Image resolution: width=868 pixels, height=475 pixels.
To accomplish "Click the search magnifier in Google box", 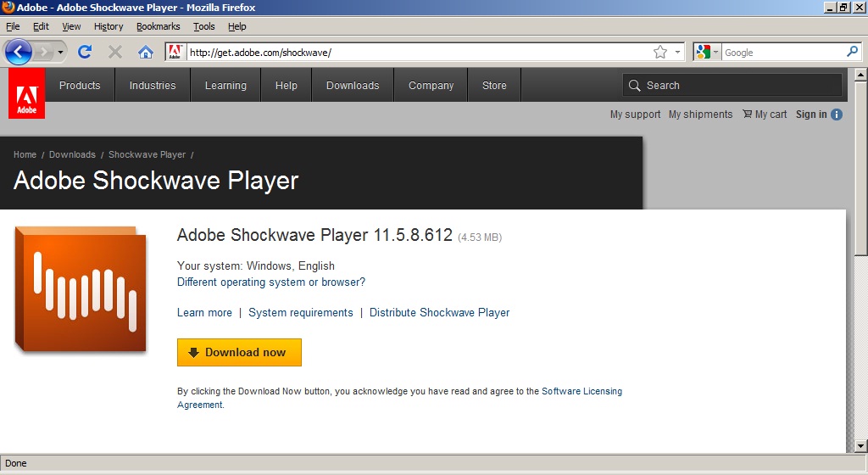I will [852, 52].
